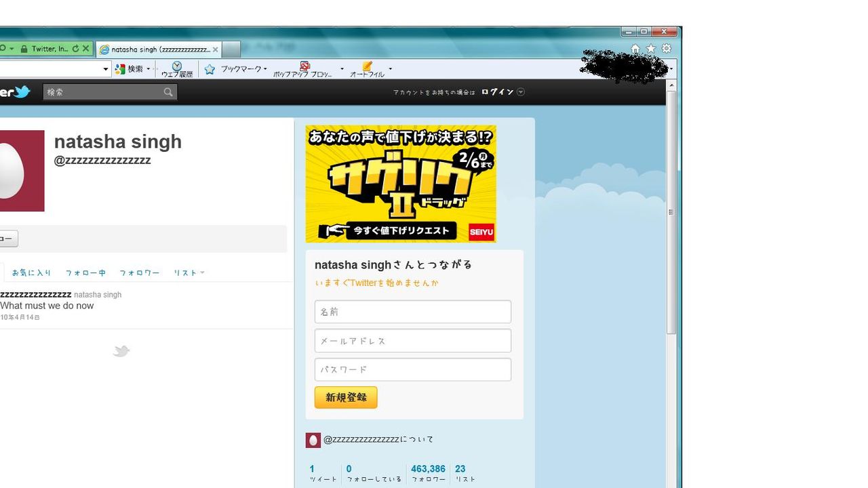The image size is (868, 488).
Task: Click the lock icon beside Twitter, Inc.
Action: click(x=24, y=49)
